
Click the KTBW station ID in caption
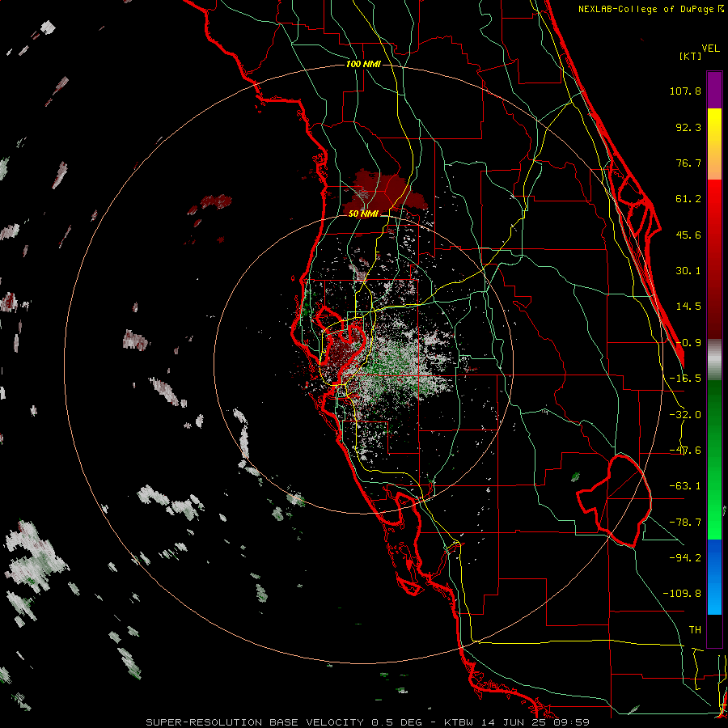pyautogui.click(x=459, y=722)
